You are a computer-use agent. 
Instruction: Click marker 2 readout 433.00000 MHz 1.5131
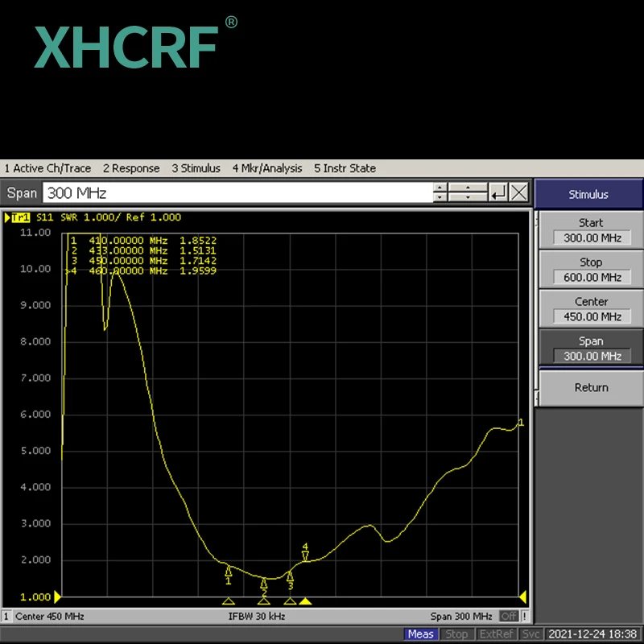tap(143, 250)
